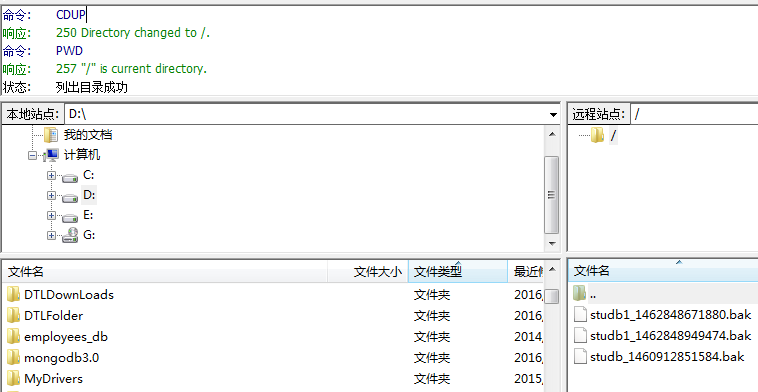
Task: Expand the C: drive tree node
Action: [51, 175]
